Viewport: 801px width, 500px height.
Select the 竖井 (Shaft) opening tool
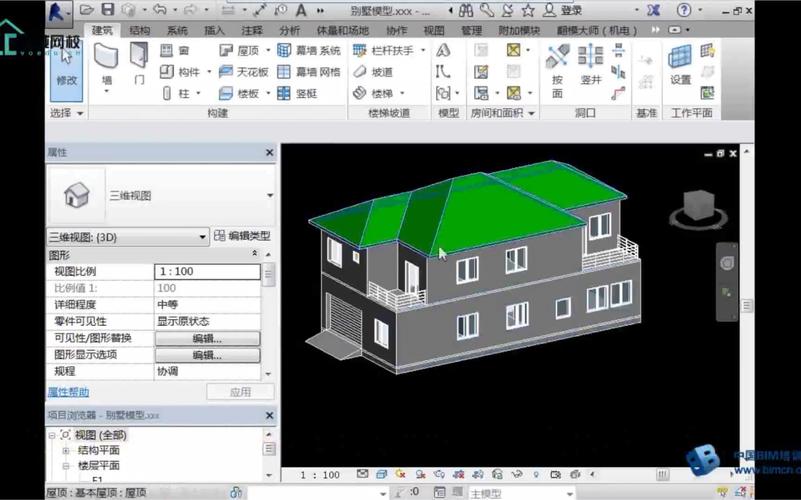(x=591, y=64)
